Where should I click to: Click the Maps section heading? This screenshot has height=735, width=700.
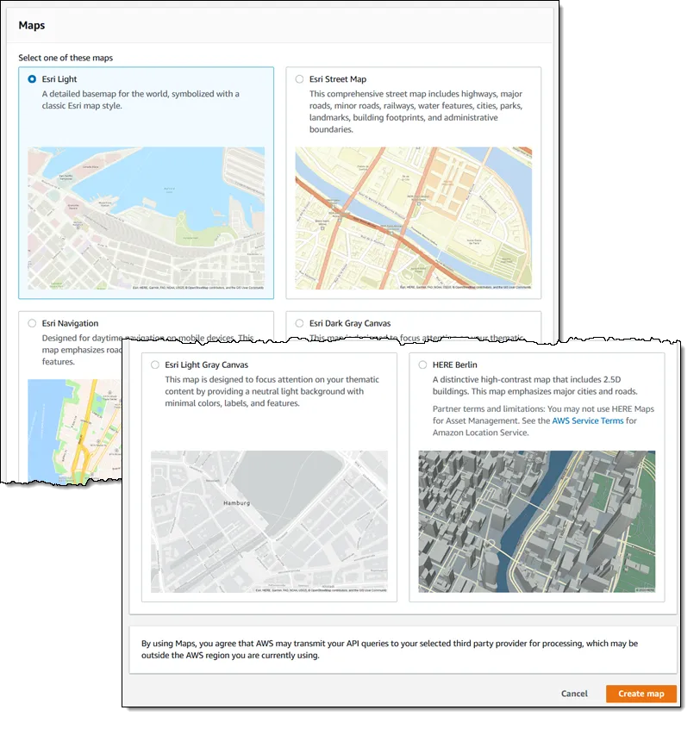pos(32,25)
